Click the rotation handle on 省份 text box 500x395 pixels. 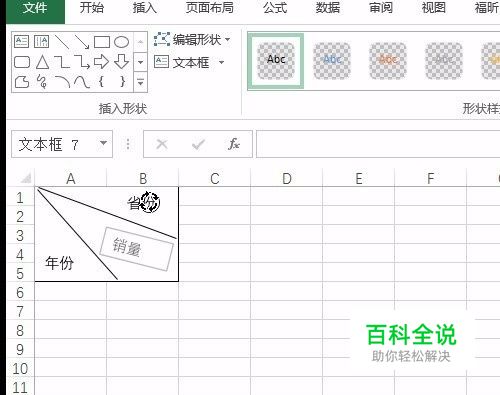point(150,202)
